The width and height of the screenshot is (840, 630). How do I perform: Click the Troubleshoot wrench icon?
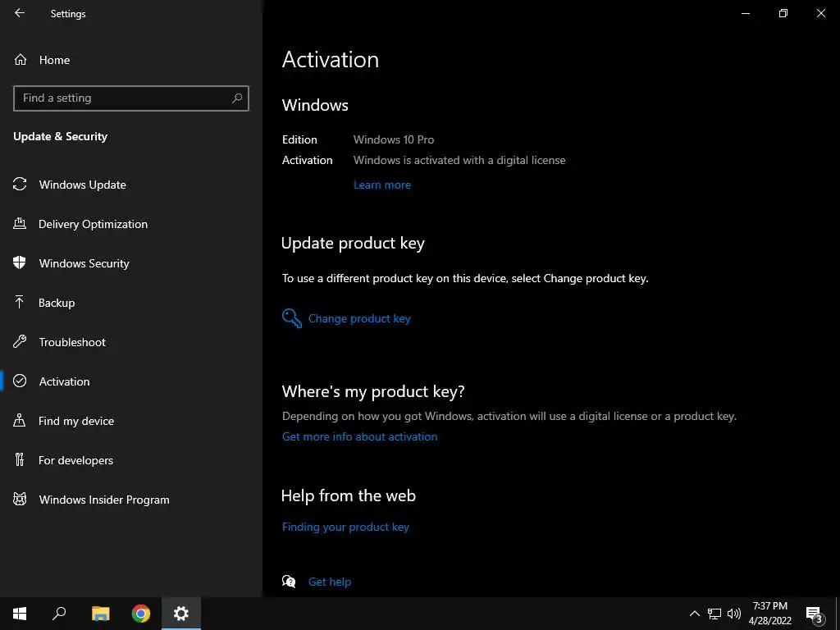(20, 341)
